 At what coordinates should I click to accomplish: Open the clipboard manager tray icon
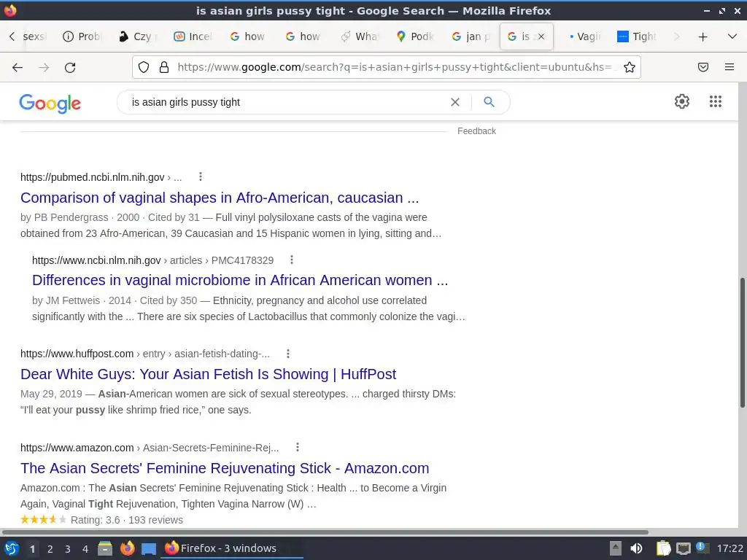663,548
